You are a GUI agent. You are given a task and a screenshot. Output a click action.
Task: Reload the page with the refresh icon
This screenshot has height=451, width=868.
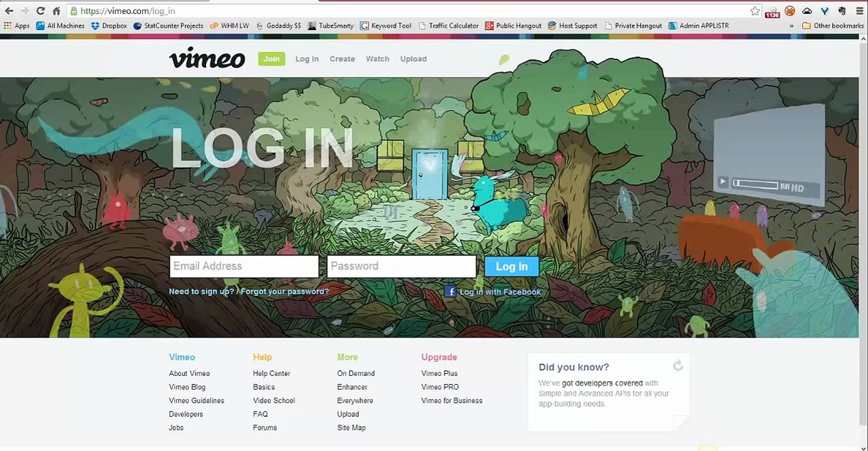coord(41,11)
